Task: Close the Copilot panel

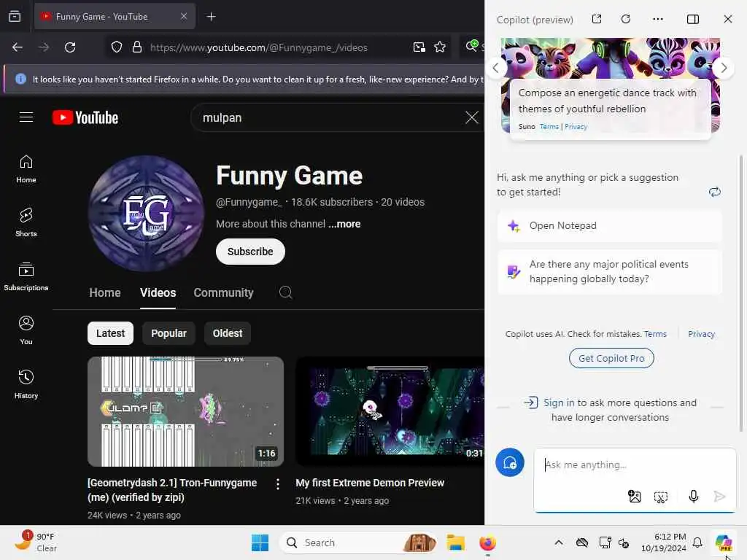Action: (x=728, y=19)
